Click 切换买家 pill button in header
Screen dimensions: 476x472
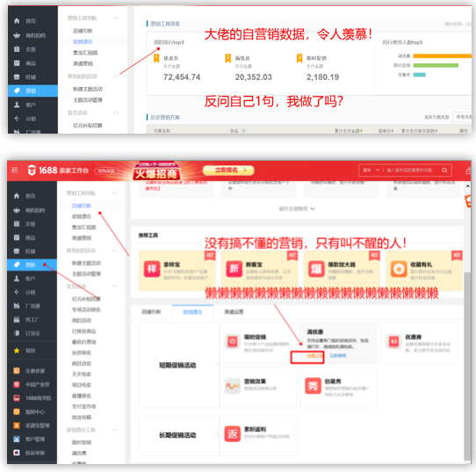(106, 171)
